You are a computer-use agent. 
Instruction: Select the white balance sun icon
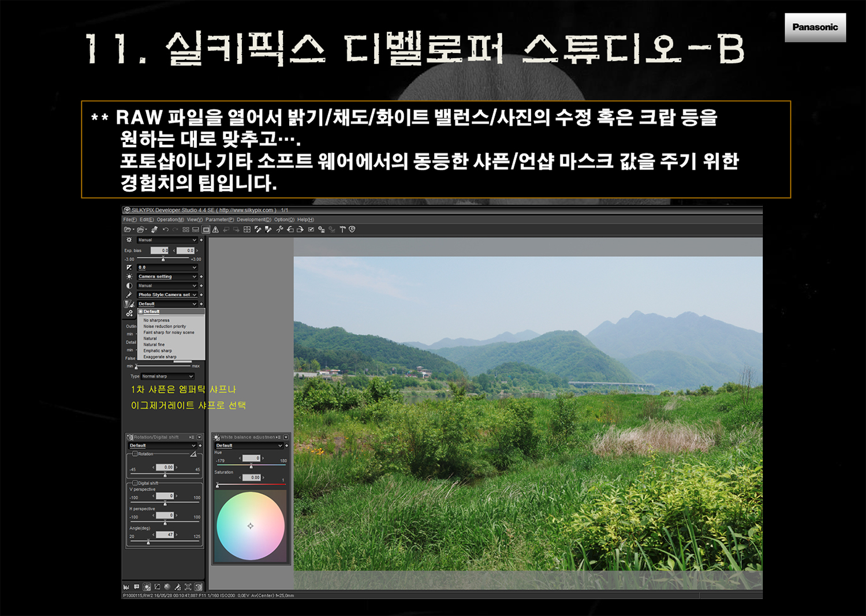(129, 277)
